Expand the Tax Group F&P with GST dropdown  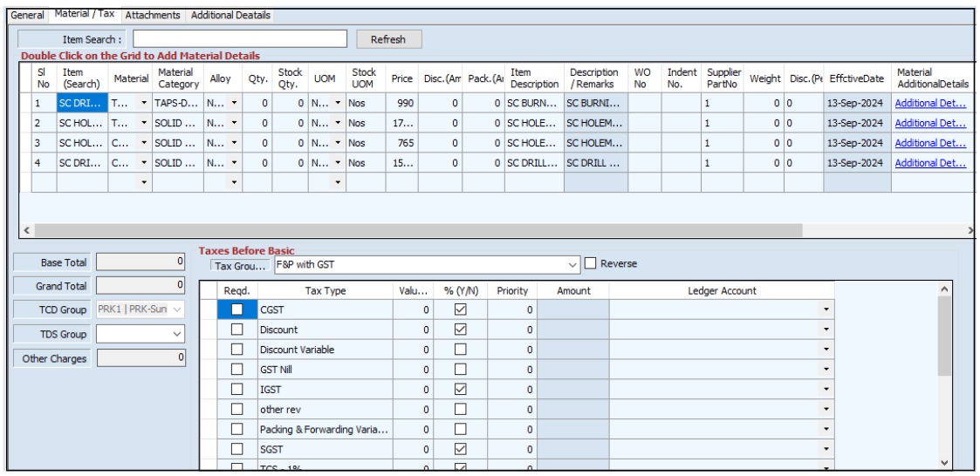tap(572, 264)
